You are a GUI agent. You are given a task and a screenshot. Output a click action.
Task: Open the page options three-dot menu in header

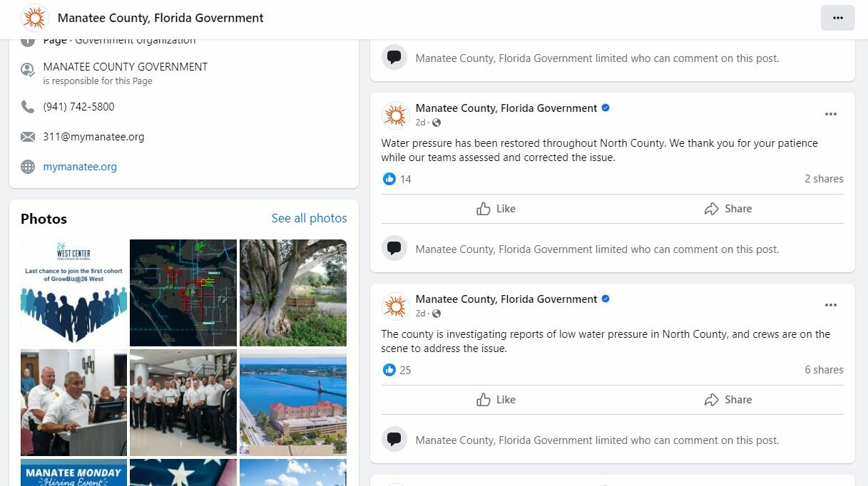pos(837,18)
